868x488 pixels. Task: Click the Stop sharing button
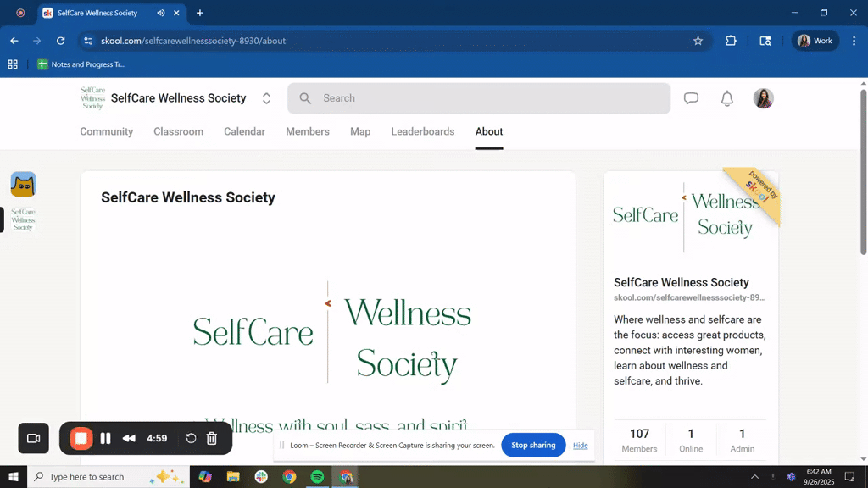point(533,446)
